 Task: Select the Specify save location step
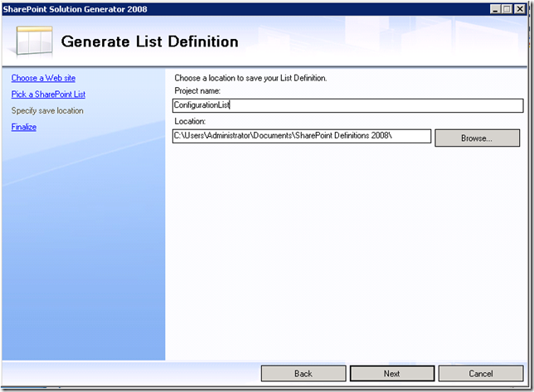pyautogui.click(x=47, y=110)
